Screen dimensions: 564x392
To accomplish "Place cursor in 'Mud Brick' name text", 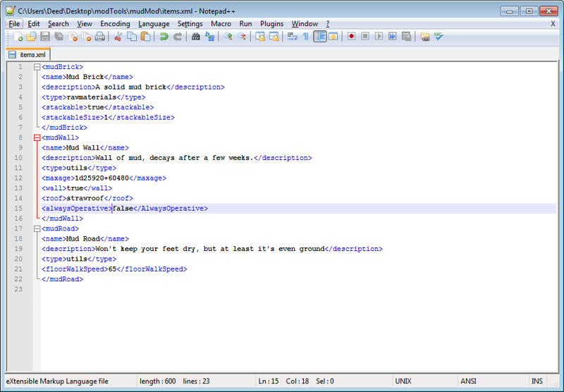I will coord(85,77).
